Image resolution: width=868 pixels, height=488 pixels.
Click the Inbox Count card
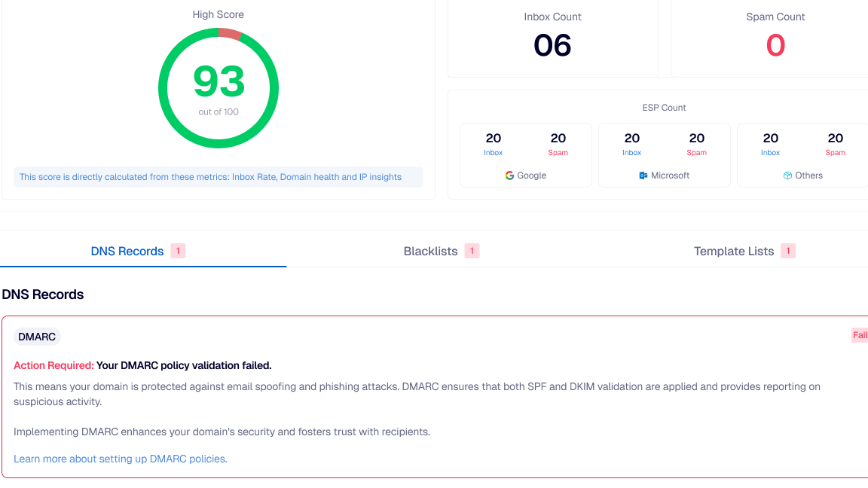[552, 38]
